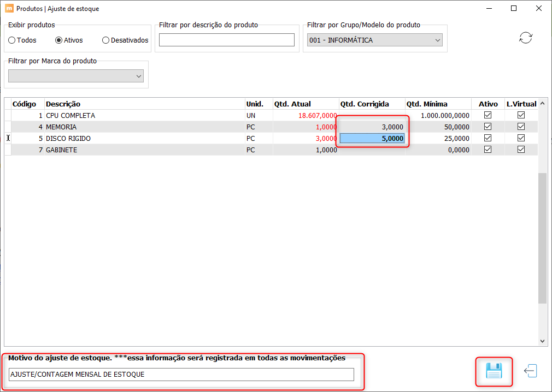Image resolution: width=552 pixels, height=392 pixels.
Task: Expand the Filtrar por Marca do produto dropdown
Action: (x=76, y=76)
